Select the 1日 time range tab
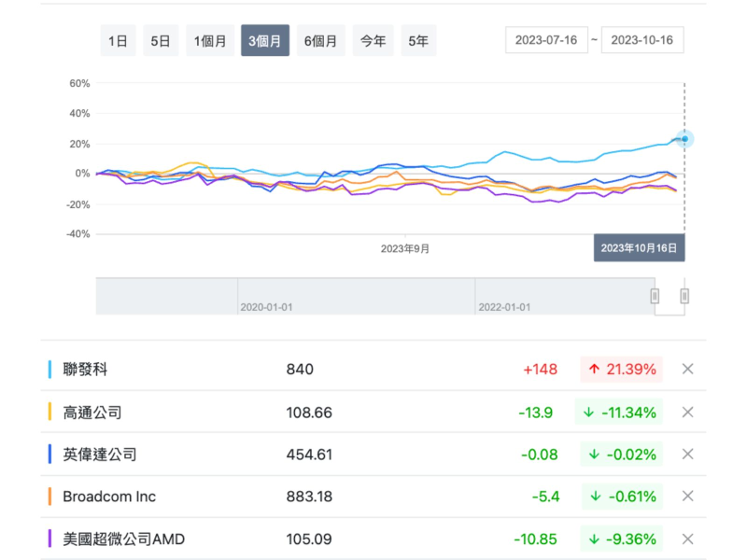The image size is (747, 560). coord(118,41)
